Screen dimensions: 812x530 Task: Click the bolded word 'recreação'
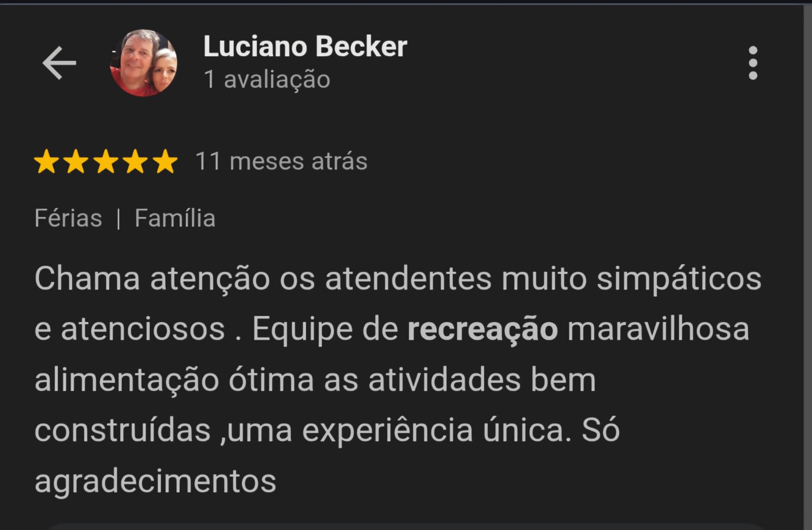[483, 330]
